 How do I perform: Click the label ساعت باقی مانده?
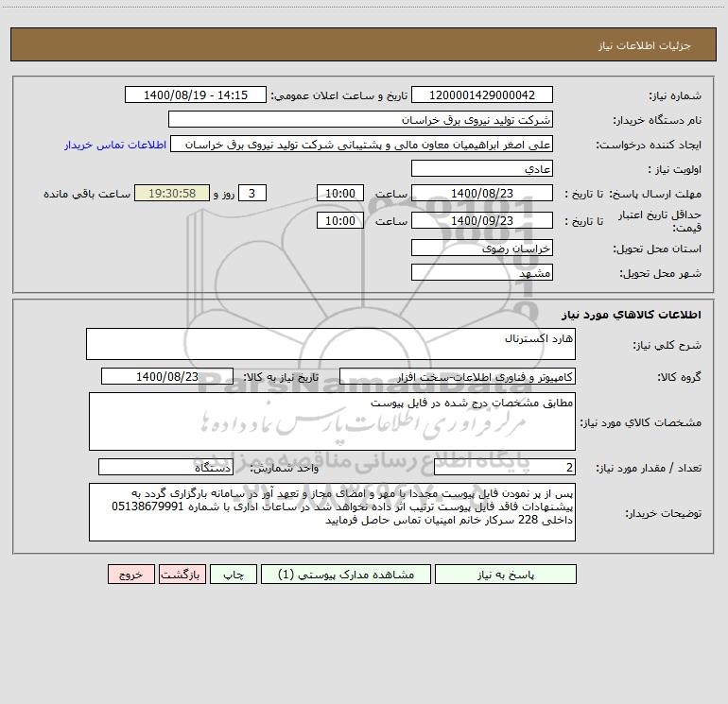pyautogui.click(x=87, y=194)
